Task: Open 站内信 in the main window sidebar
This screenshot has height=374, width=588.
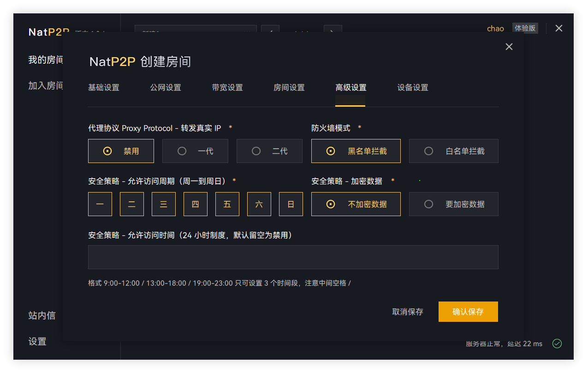Action: [x=42, y=315]
